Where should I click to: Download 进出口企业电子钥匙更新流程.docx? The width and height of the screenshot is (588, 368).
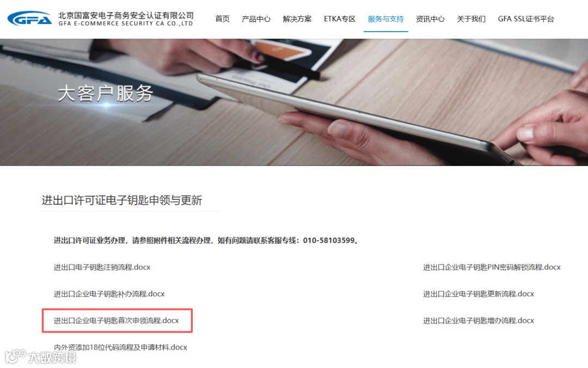[x=479, y=294]
